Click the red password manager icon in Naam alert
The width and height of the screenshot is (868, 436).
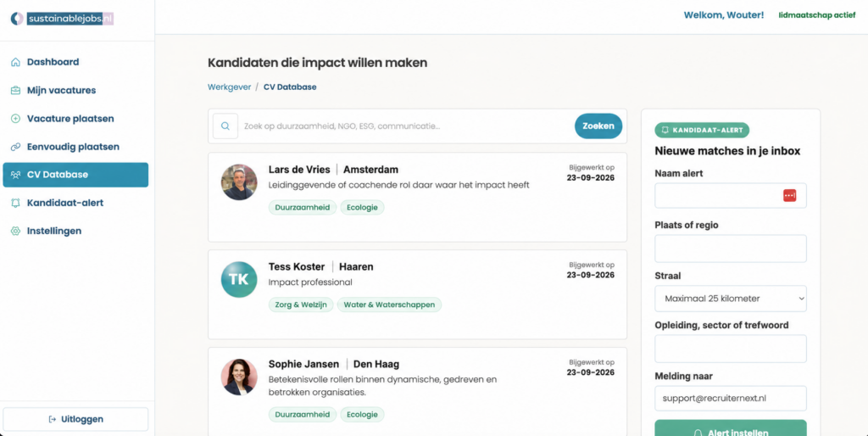789,196
